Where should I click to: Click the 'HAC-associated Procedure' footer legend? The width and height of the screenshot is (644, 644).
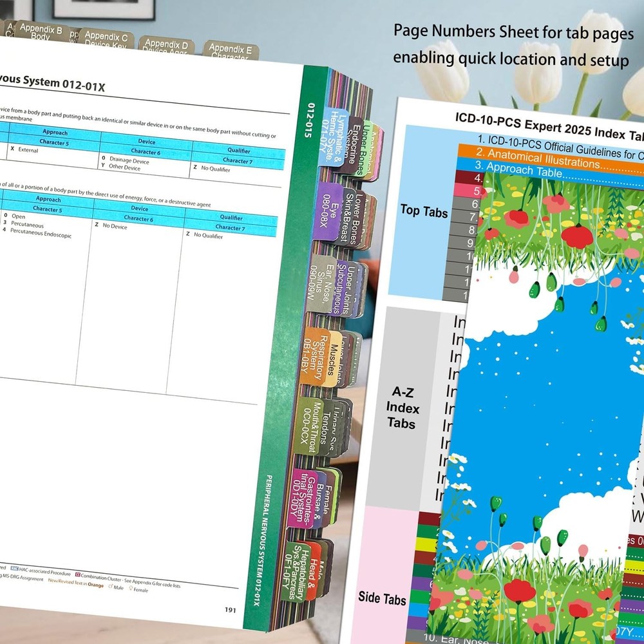[x=40, y=571]
